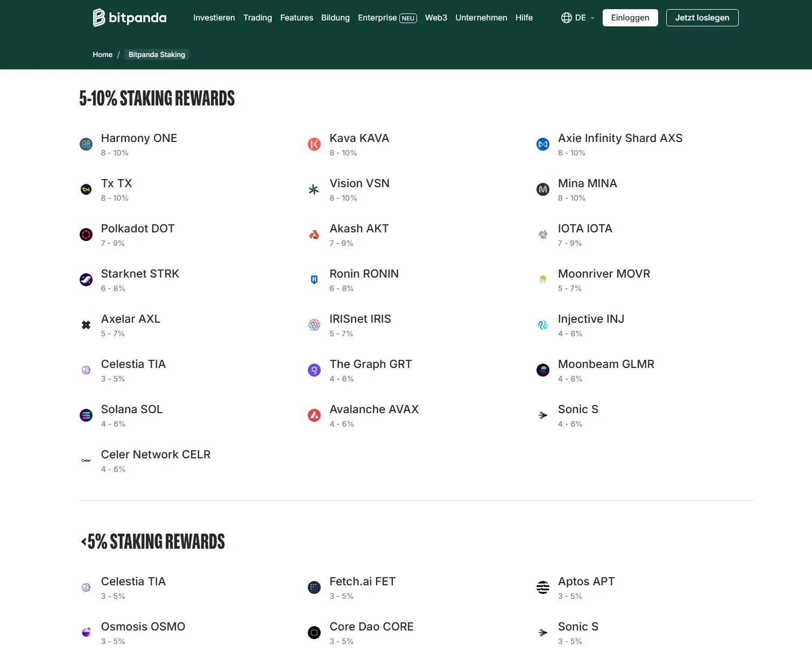Click the Polkadot DOT coin icon
The width and height of the screenshot is (812, 659).
(x=86, y=235)
